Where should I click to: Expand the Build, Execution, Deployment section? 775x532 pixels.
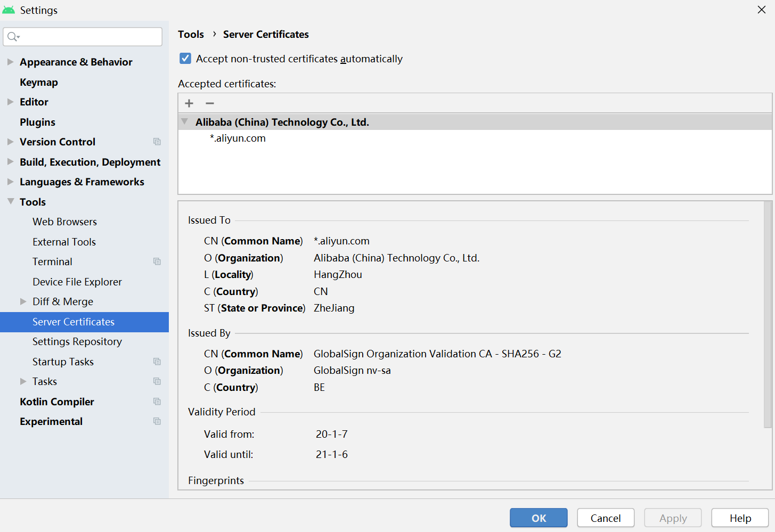pyautogui.click(x=10, y=162)
